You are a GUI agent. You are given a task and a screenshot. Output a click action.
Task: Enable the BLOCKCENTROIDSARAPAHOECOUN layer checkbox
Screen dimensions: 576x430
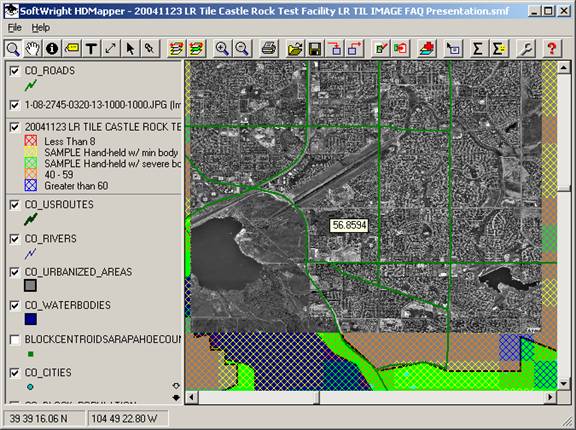point(14,339)
